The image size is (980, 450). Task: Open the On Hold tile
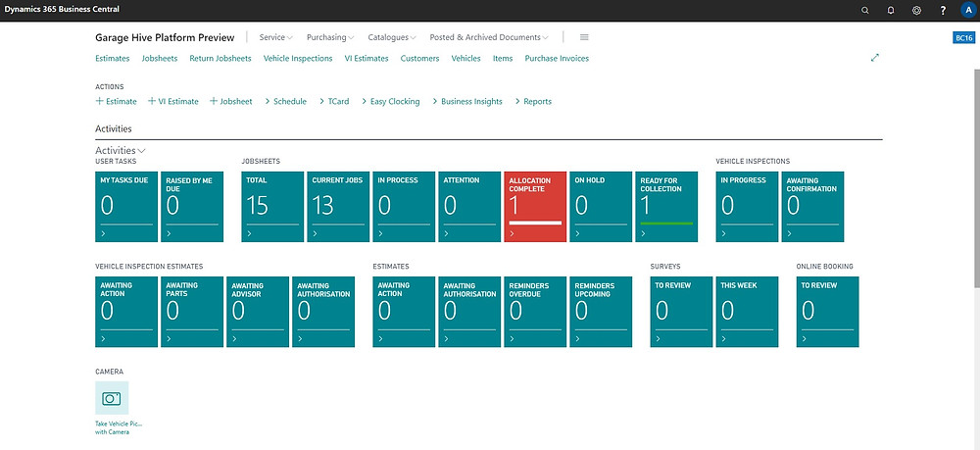pyautogui.click(x=601, y=206)
